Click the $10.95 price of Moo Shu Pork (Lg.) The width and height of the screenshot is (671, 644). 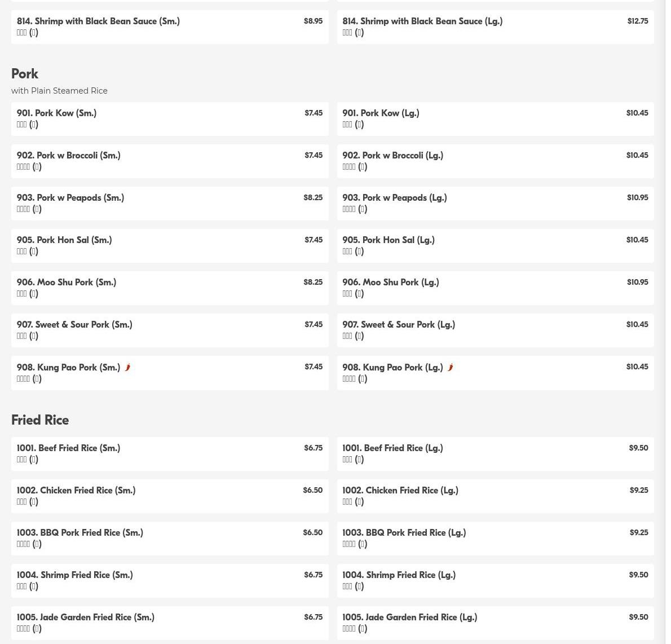pos(637,282)
